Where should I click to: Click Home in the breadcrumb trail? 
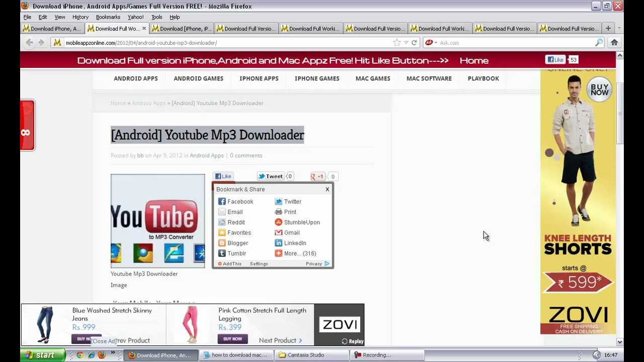coord(118,103)
